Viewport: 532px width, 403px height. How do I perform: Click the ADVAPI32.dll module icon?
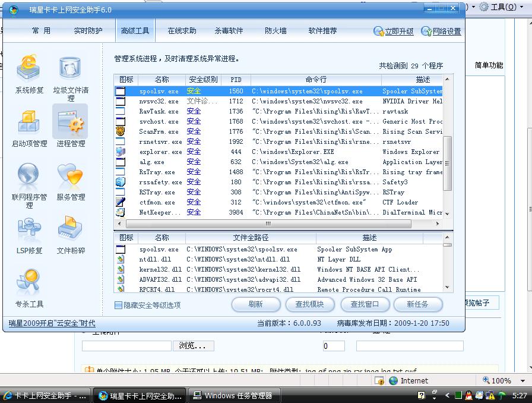120,279
